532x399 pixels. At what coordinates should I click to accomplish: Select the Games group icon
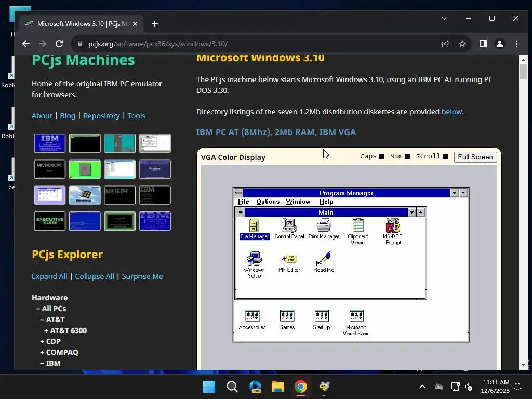tap(287, 320)
